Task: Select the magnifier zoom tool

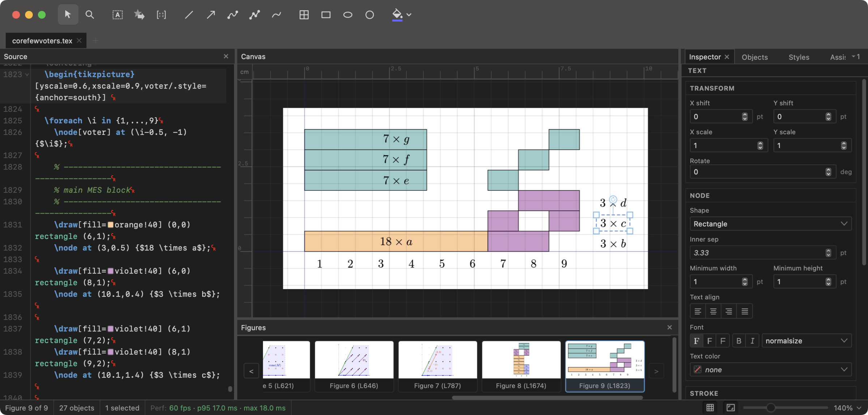Action: tap(89, 14)
